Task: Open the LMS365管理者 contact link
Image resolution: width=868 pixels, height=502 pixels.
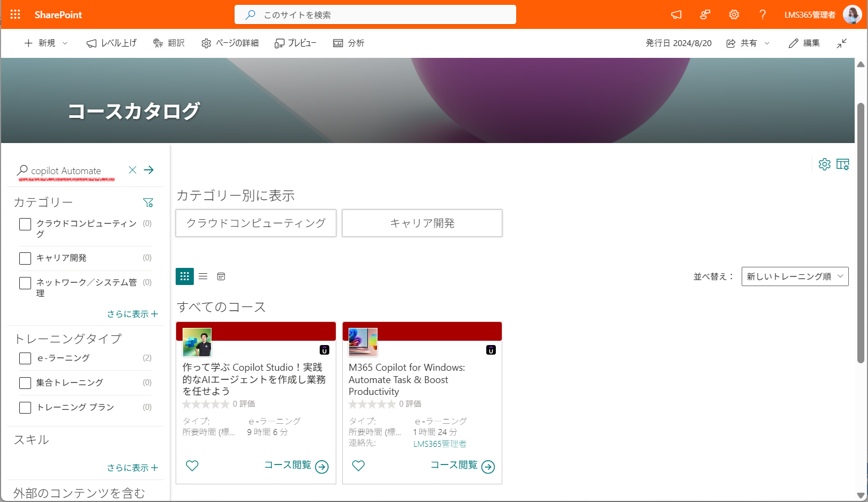Action: pyautogui.click(x=440, y=444)
